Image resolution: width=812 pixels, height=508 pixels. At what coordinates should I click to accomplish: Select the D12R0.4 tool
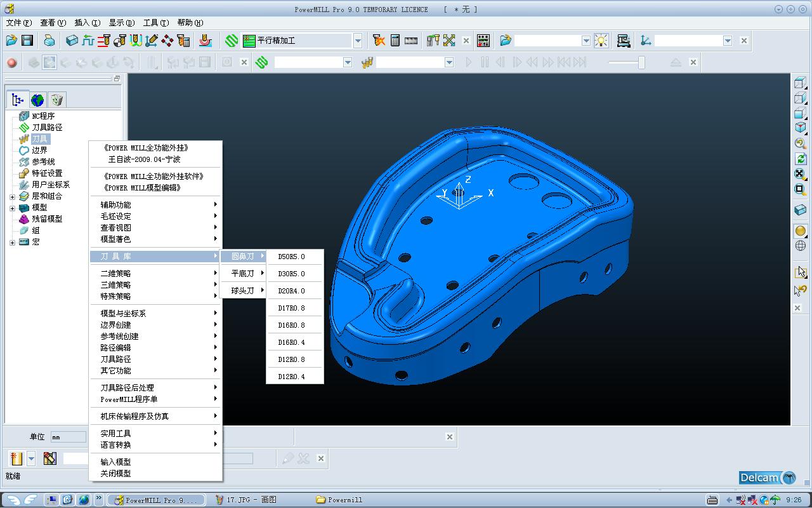[x=295, y=377]
